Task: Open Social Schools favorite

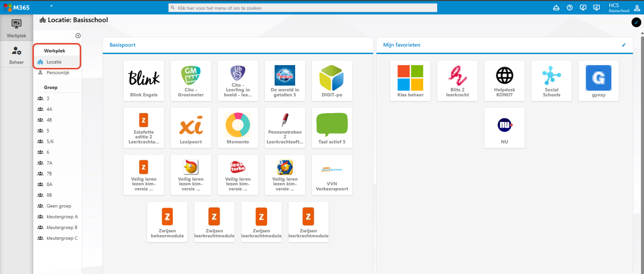Action: (x=551, y=81)
